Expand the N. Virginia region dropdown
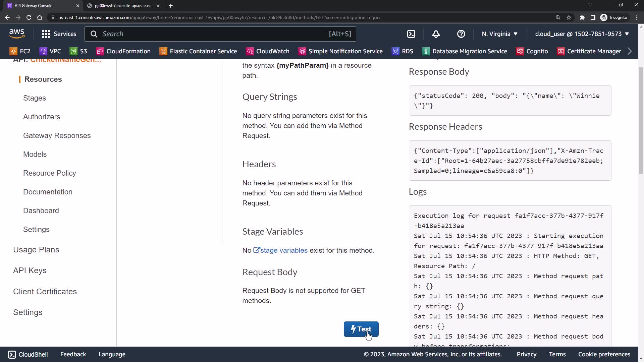Screen dimensions: 644x362 tap(500, 34)
